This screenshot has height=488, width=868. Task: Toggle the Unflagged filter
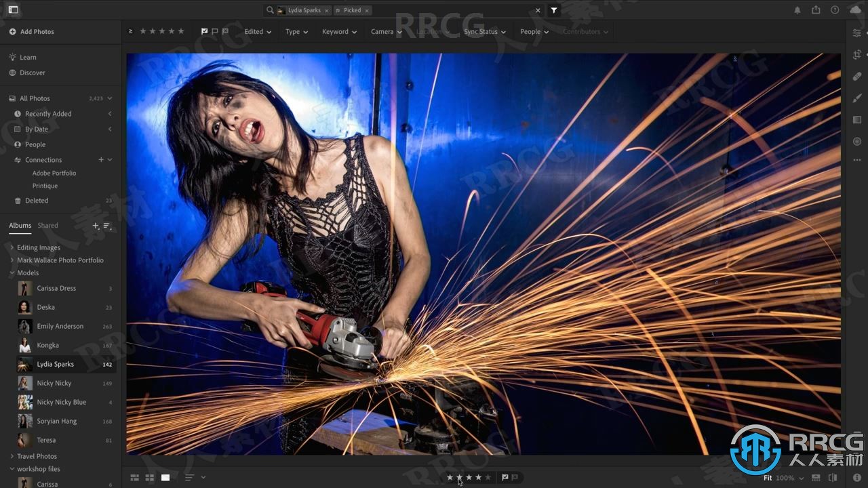tap(215, 31)
